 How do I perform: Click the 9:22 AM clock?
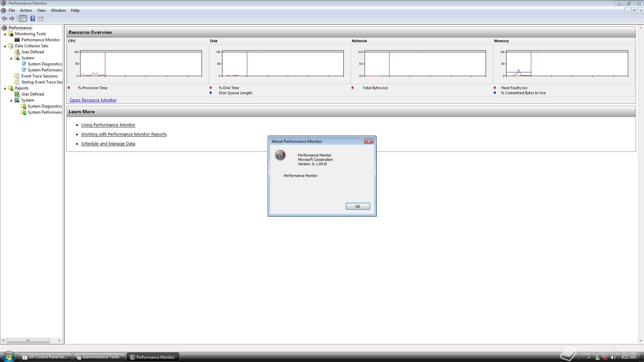pos(628,358)
